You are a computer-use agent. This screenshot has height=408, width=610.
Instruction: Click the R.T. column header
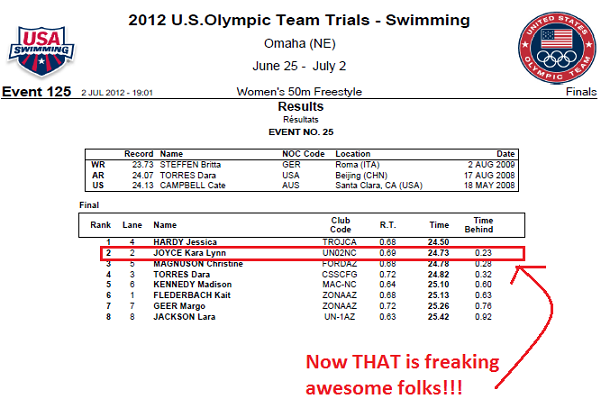point(387,225)
